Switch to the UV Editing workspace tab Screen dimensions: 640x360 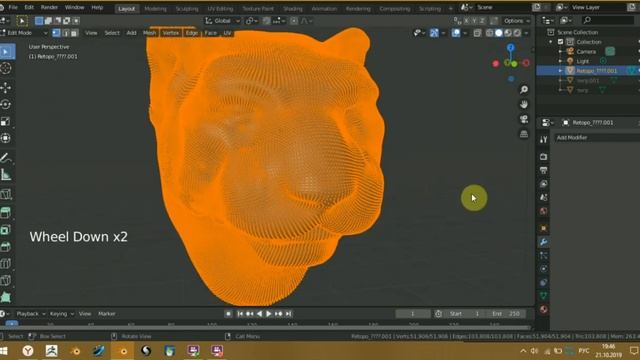pos(220,9)
